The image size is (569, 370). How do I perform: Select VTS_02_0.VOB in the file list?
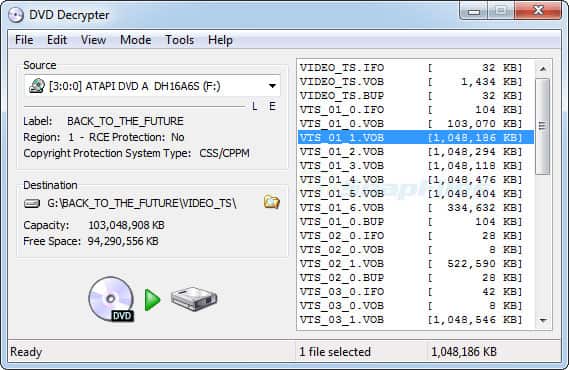pyautogui.click(x=416, y=250)
